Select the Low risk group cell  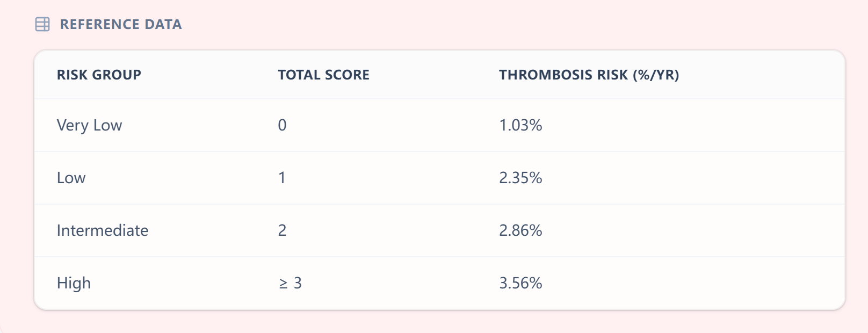(71, 178)
